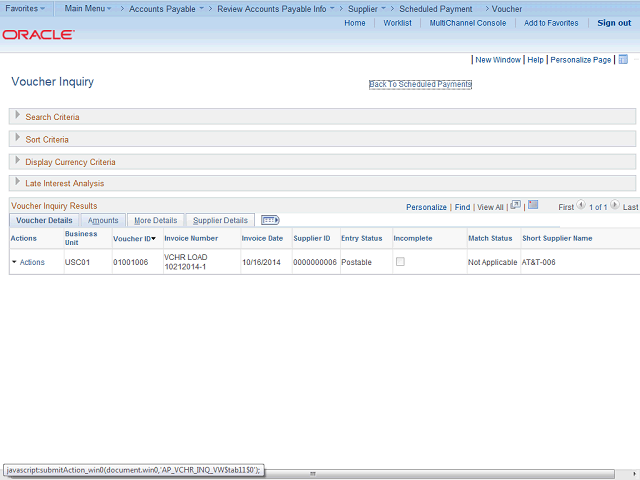Click Not Applicable match status cell
Viewport: 640px width, 480px height.
pyautogui.click(x=493, y=262)
